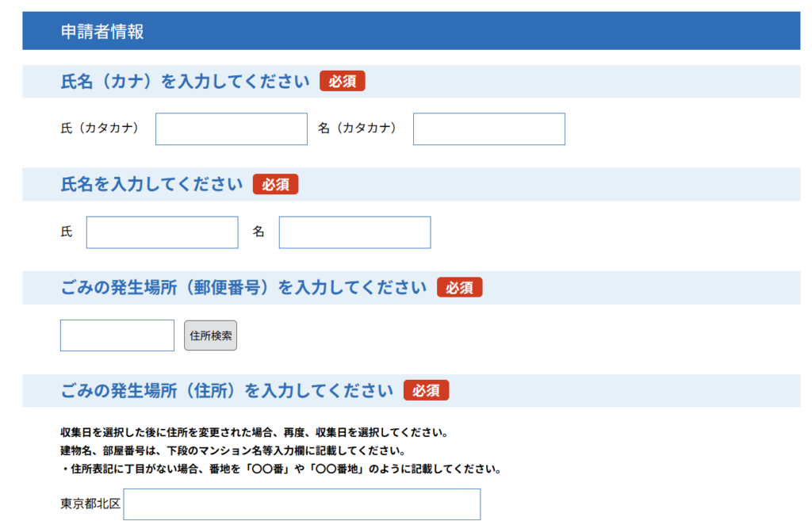This screenshot has height=525, width=812.
Task: Click the 氏（カタカナ）input field
Action: pyautogui.click(x=231, y=129)
